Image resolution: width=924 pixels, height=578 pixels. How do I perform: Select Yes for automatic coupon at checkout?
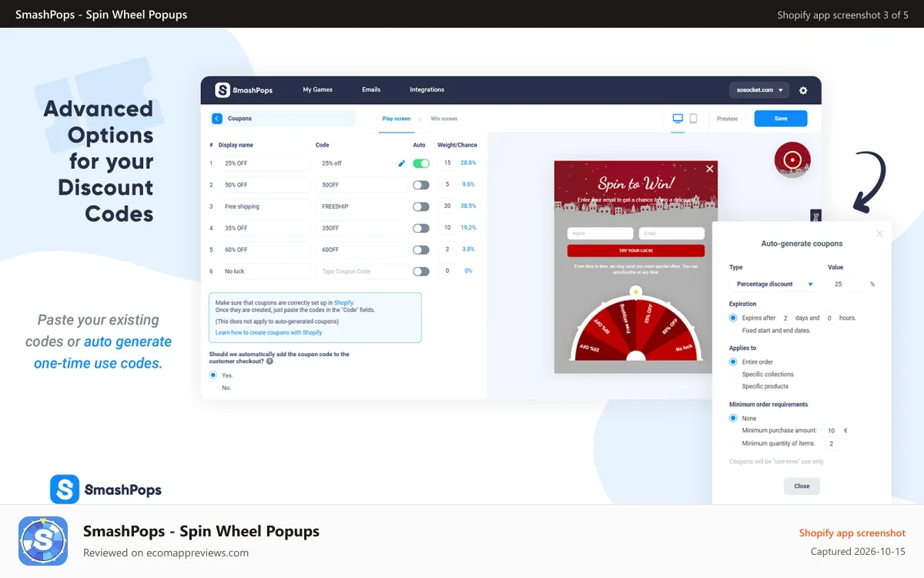[x=213, y=375]
